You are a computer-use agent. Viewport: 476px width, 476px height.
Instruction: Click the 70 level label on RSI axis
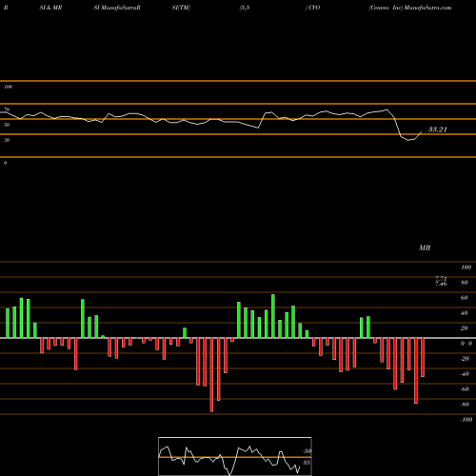tap(7, 109)
